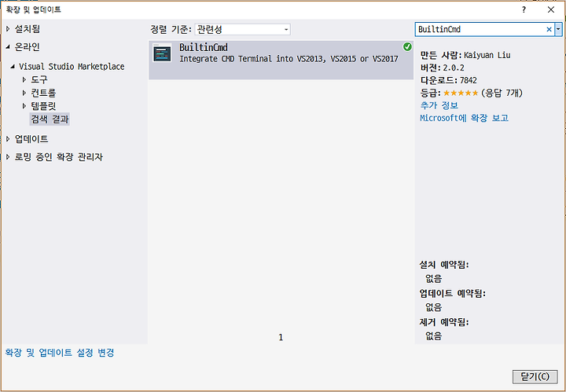This screenshot has width=566, height=392.
Task: Collapse the 온라인 tree arrow
Action: [x=8, y=47]
